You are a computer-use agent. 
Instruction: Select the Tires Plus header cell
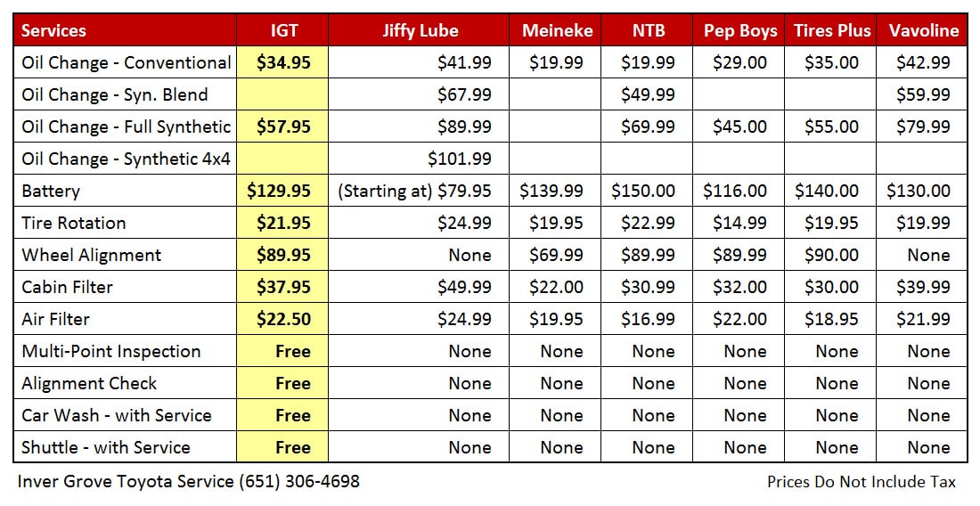(832, 30)
